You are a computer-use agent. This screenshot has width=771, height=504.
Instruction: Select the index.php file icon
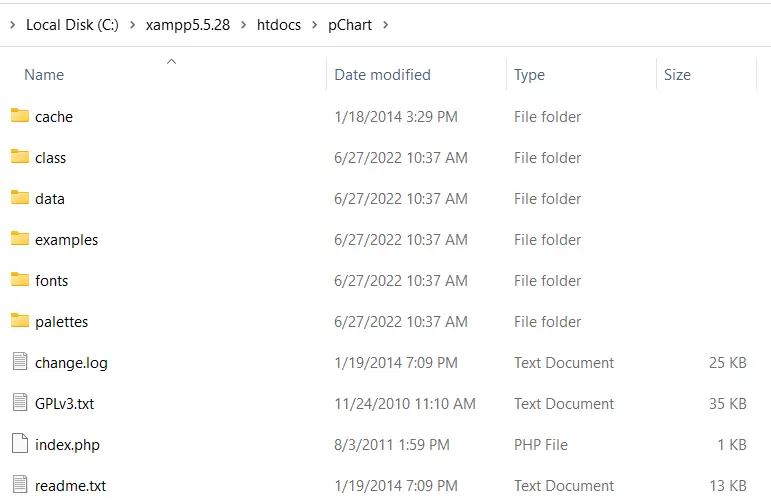20,444
